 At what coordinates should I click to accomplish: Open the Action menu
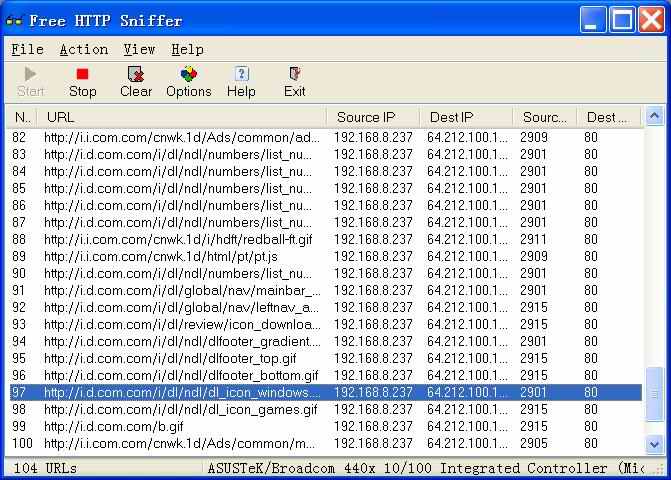coord(84,50)
